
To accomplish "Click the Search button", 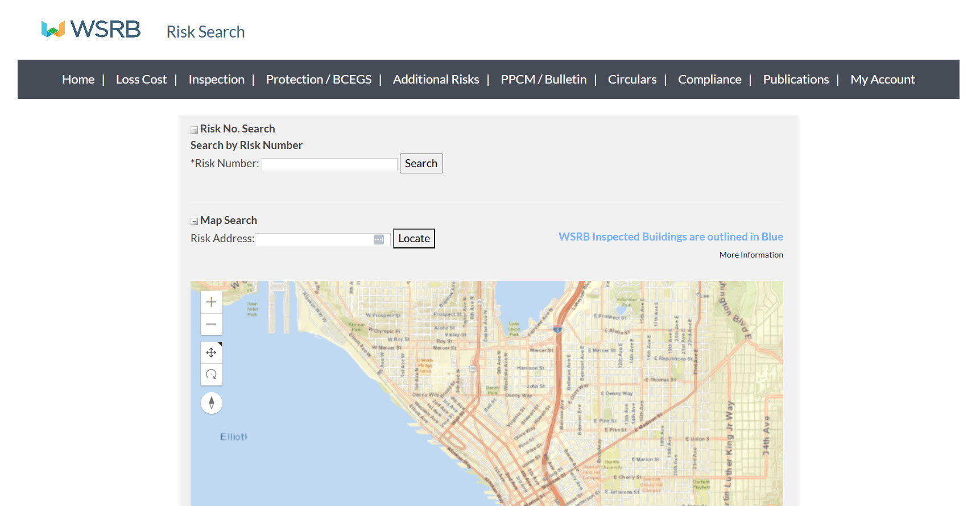I will coord(421,164).
